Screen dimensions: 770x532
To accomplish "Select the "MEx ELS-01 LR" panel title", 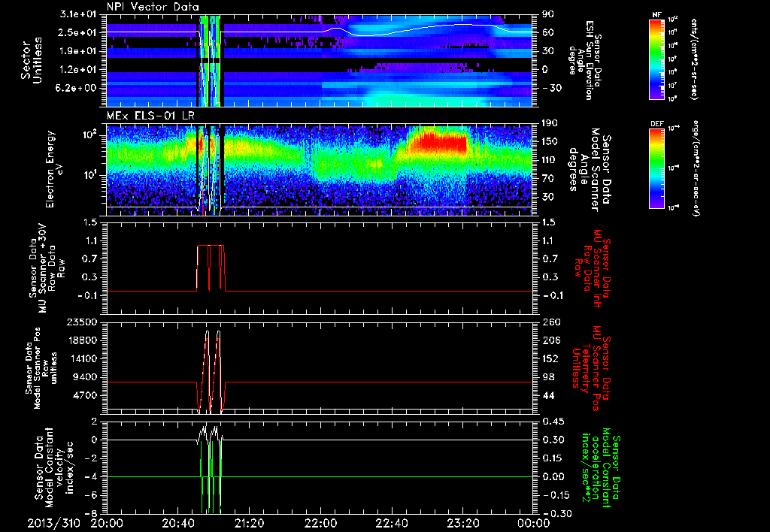I will (x=150, y=116).
